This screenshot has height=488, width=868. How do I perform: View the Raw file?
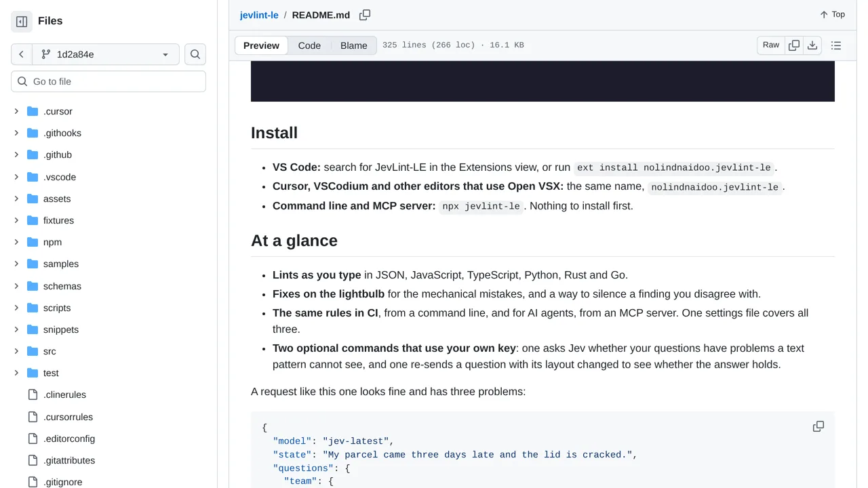(771, 45)
